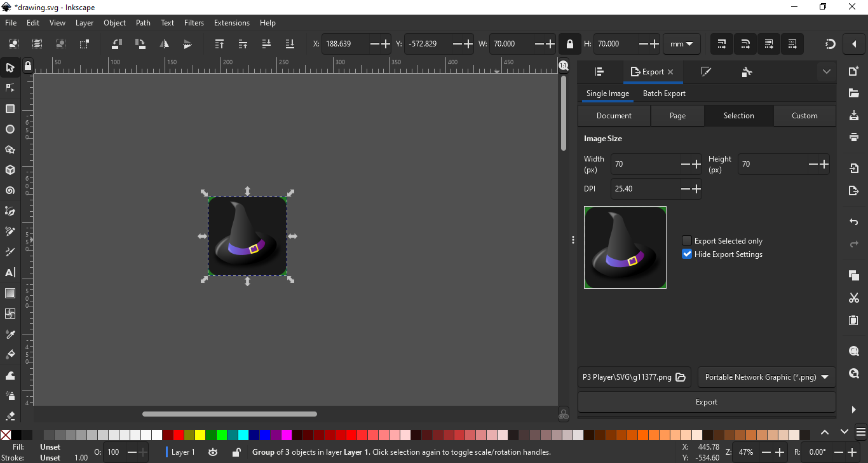Open the File menu
The width and height of the screenshot is (868, 463).
[11, 23]
